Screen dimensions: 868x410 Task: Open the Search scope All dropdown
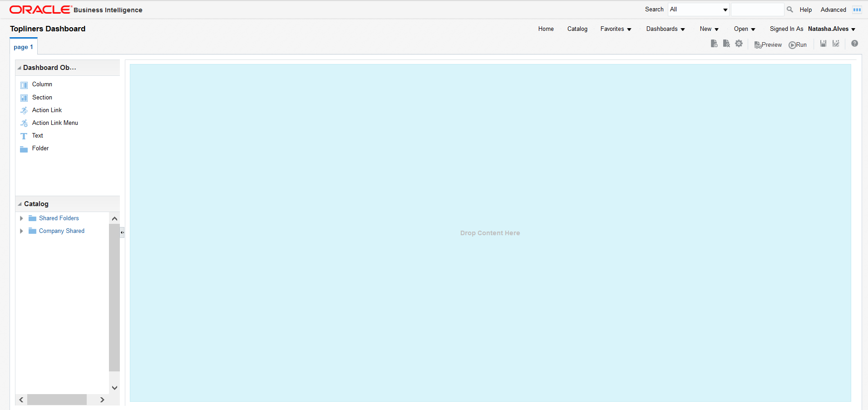pos(699,10)
